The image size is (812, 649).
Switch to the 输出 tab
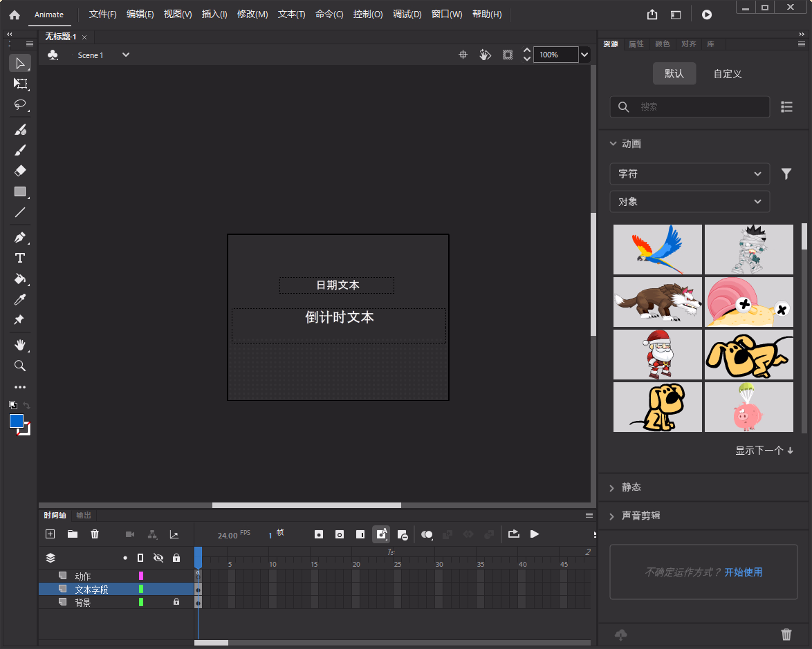[84, 515]
